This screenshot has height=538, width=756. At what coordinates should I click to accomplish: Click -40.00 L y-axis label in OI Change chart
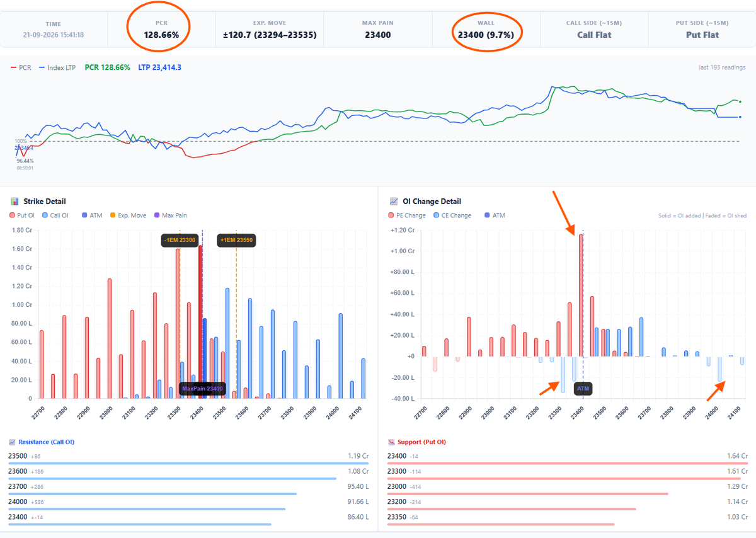point(403,399)
